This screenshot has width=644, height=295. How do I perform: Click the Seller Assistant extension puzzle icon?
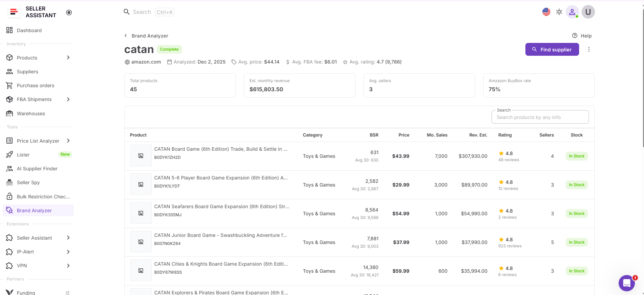[9, 238]
